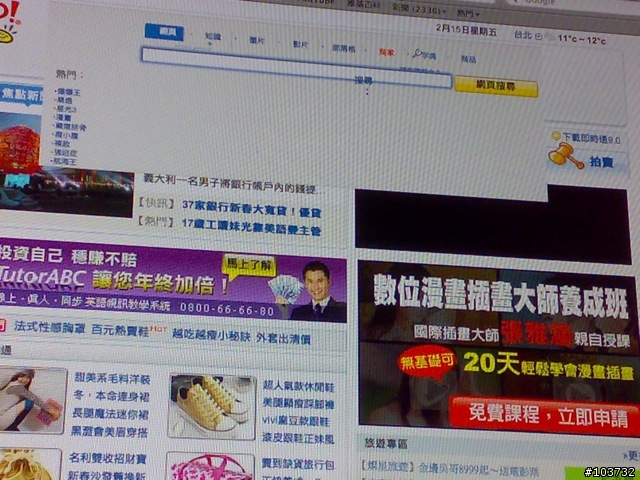
Task: Click the 百元熱賣鞋 link
Action: [120, 330]
